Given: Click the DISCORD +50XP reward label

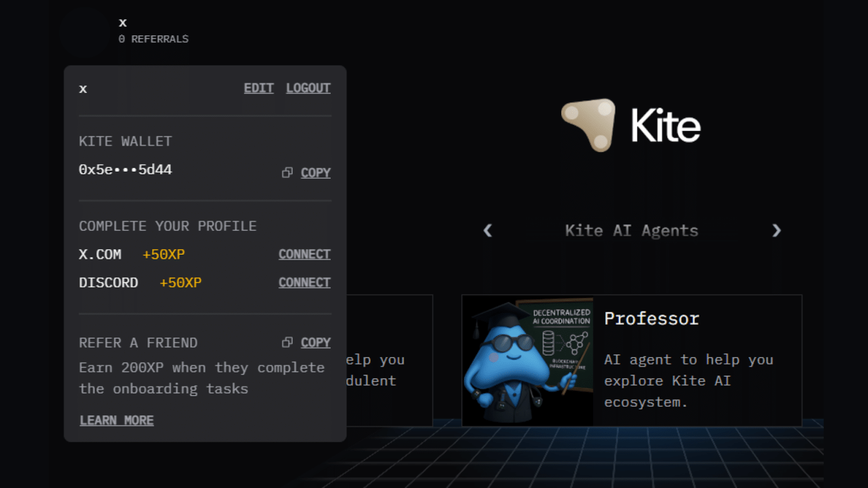Looking at the screenshot, I should click(x=181, y=282).
